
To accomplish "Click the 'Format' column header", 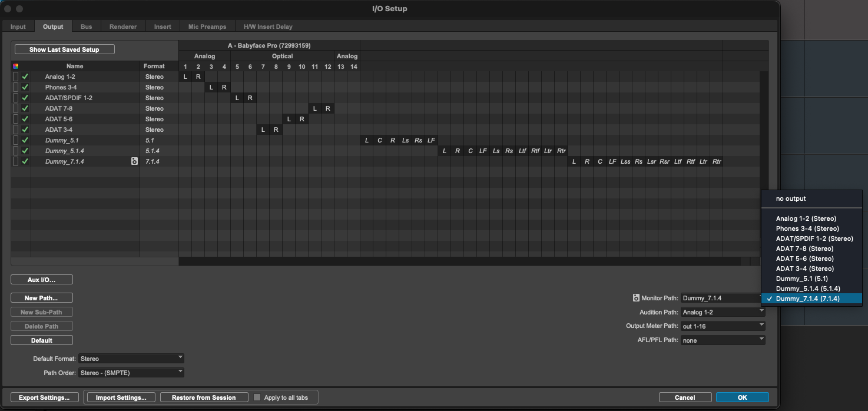I will pos(154,66).
